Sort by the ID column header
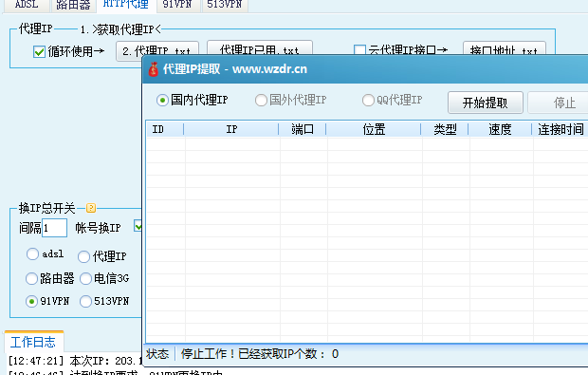 (165, 129)
